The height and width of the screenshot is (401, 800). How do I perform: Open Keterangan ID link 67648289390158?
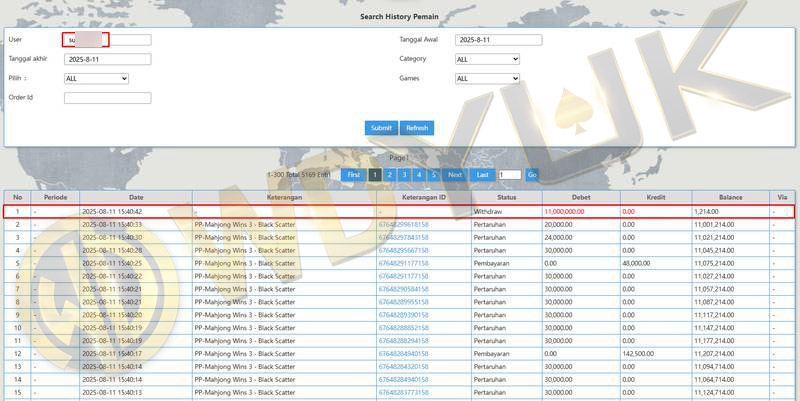(x=404, y=315)
